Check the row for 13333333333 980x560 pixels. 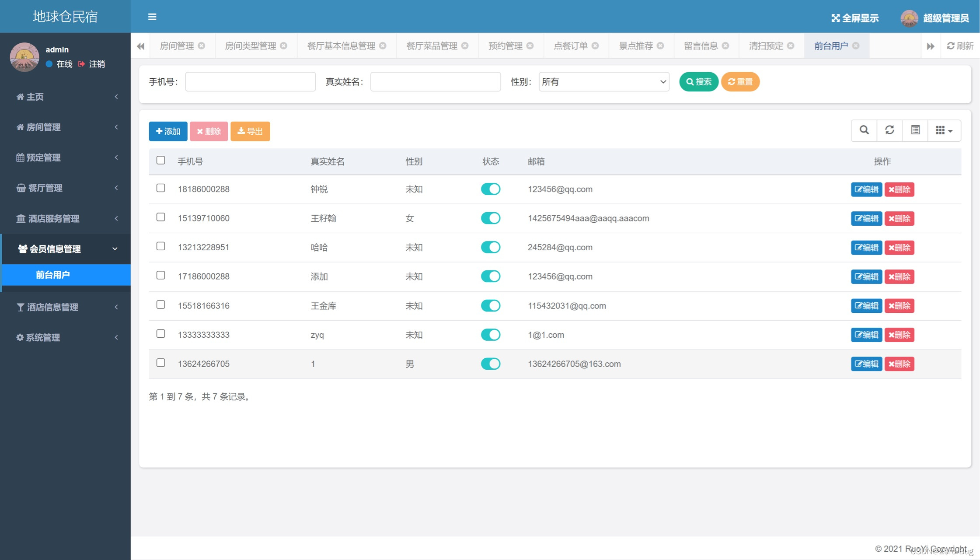(x=160, y=334)
